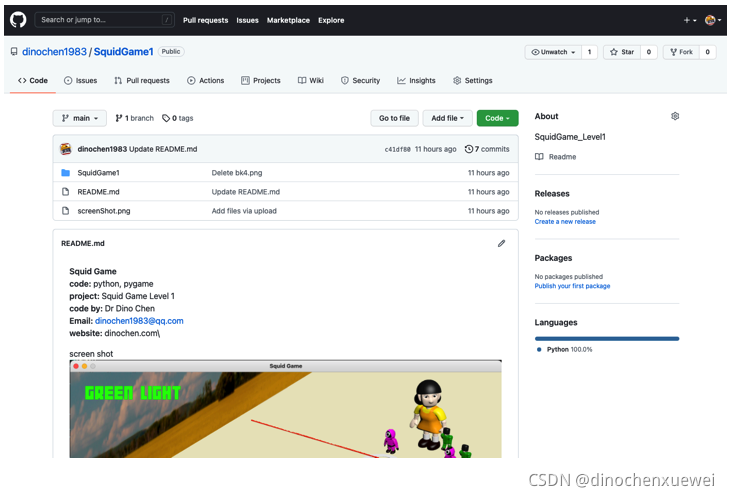Switch to the repository Issues tab
Image resolution: width=730 pixels, height=497 pixels.
81,81
